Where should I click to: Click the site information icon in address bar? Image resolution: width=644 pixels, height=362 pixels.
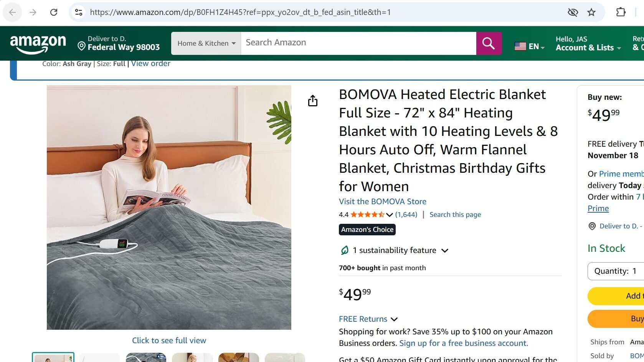click(x=79, y=12)
